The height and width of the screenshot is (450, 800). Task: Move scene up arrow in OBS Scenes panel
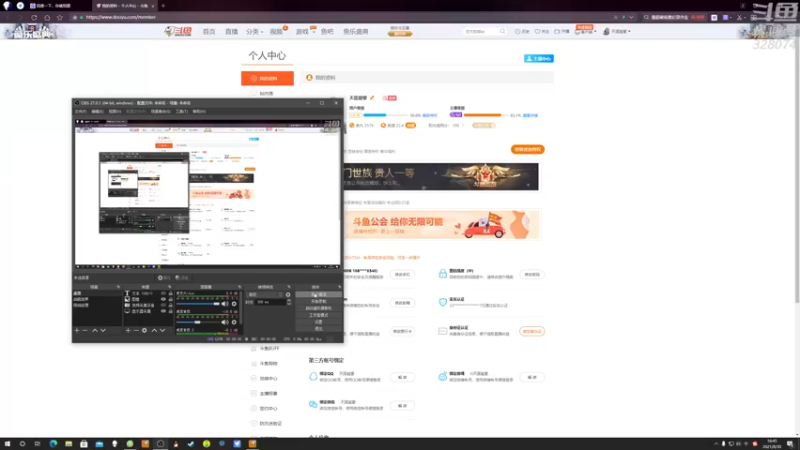95,331
